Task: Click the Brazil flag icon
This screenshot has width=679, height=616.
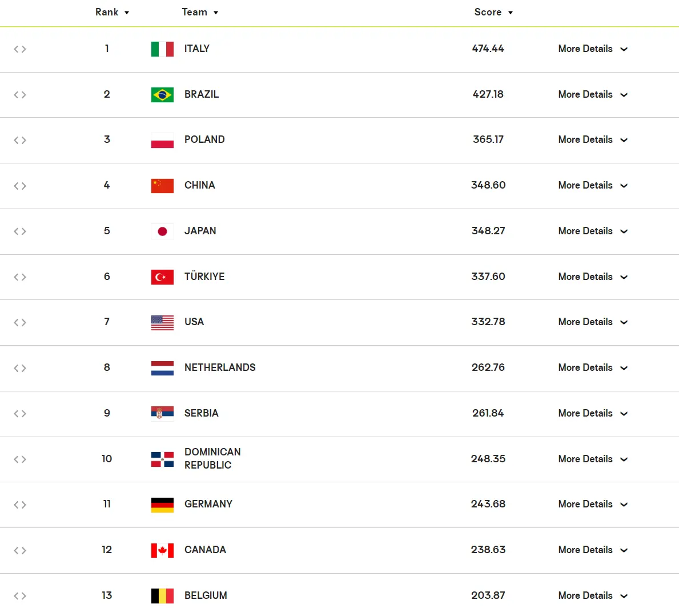Action: click(x=162, y=95)
